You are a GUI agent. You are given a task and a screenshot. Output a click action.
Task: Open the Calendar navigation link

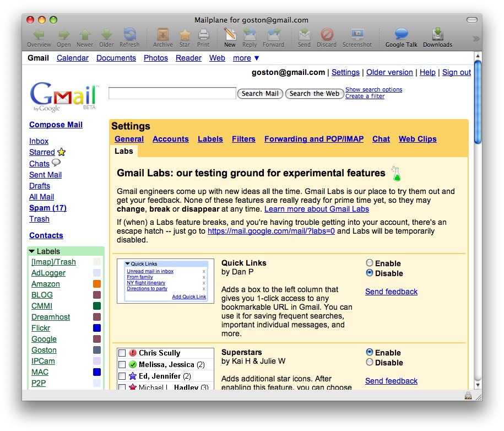[73, 58]
